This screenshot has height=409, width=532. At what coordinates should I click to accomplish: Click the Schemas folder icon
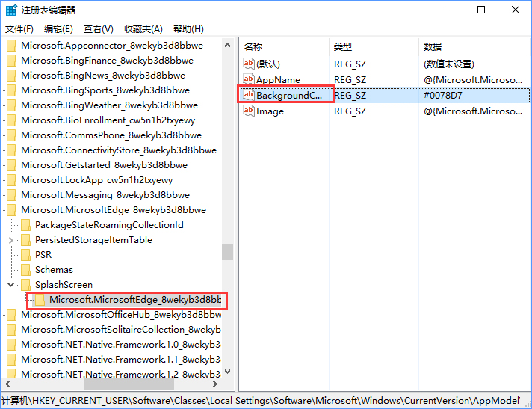(25, 270)
